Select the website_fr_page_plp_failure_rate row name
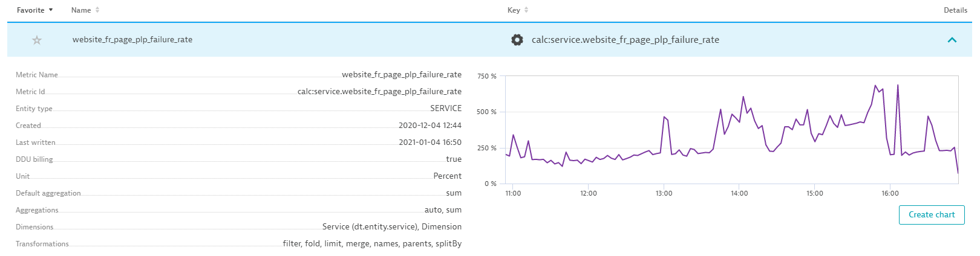The width and height of the screenshot is (980, 256). click(132, 40)
